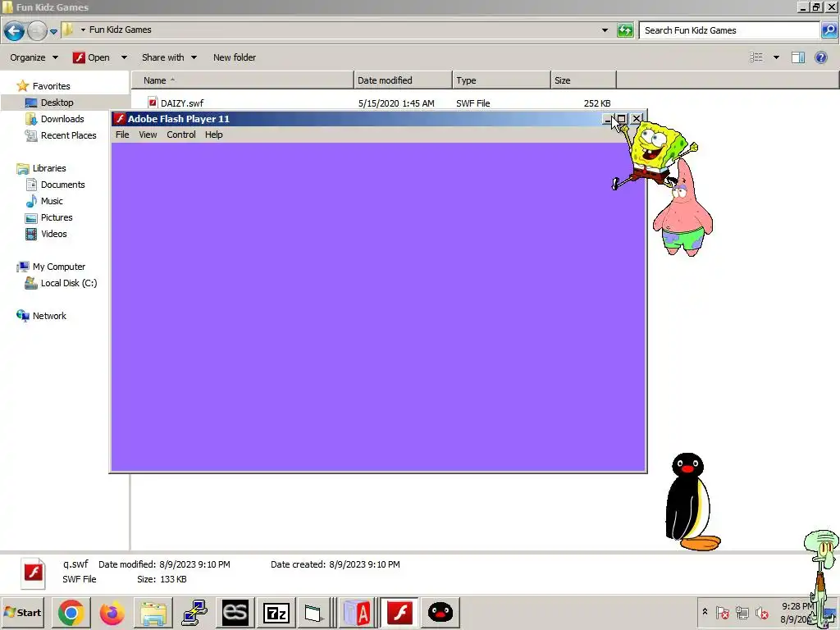
Task: Click the q.swf Flash icon in details pane
Action: coord(34,573)
